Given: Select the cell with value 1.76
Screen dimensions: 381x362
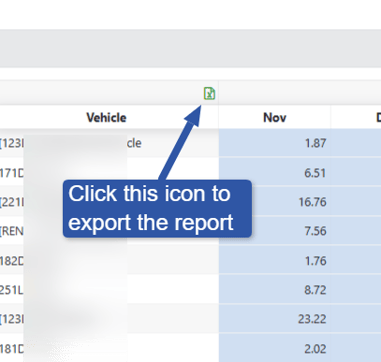Looking at the screenshot, I should coord(275,260).
